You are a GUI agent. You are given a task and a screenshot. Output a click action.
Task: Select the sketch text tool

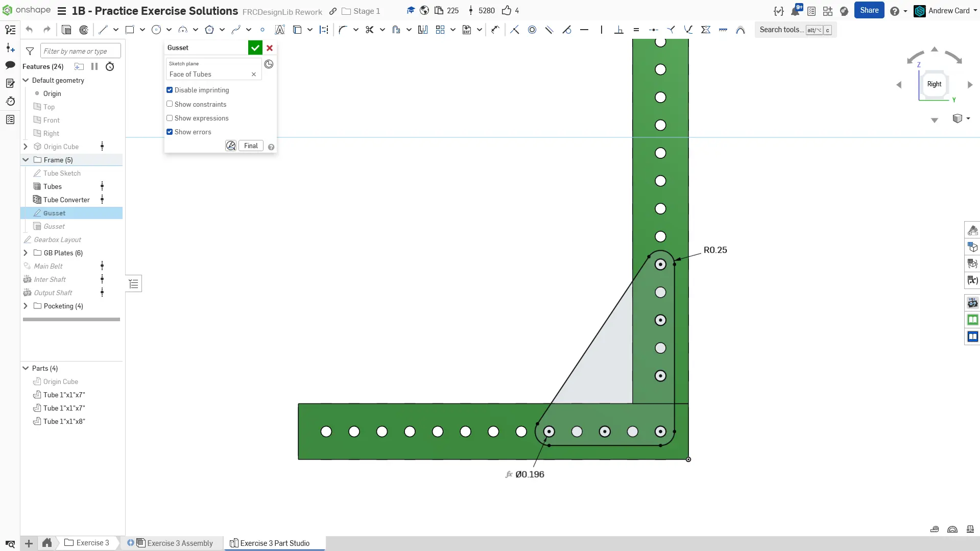279,30
